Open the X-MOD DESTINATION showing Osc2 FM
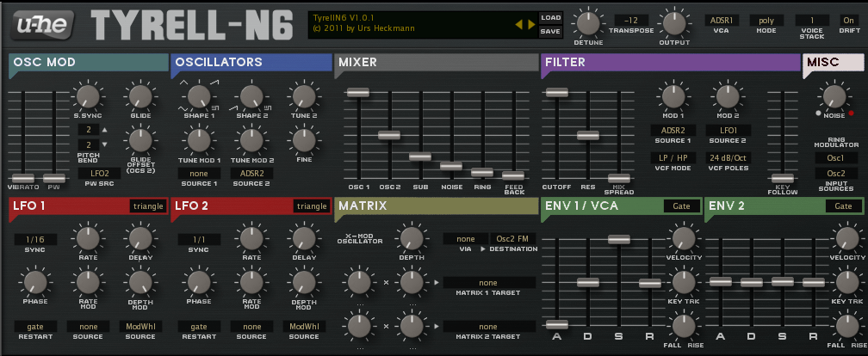The height and width of the screenshot is (356, 868). point(513,239)
